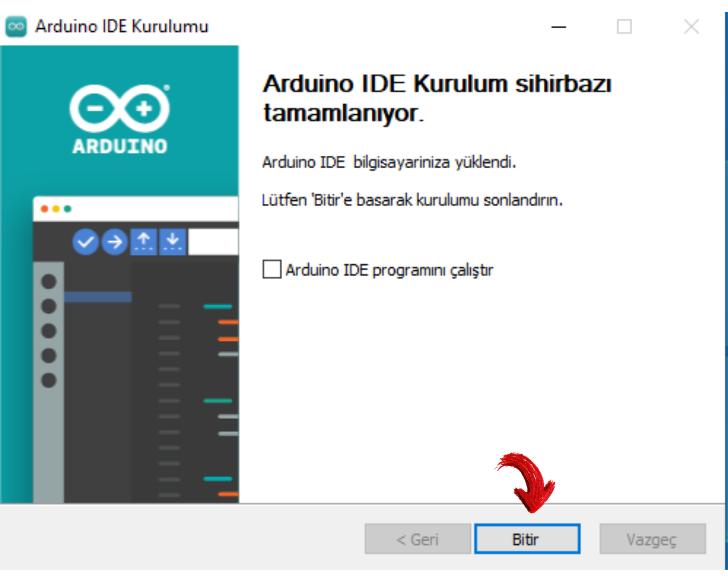
Task: Click the Arduino icon in the title bar
Action: (16, 27)
